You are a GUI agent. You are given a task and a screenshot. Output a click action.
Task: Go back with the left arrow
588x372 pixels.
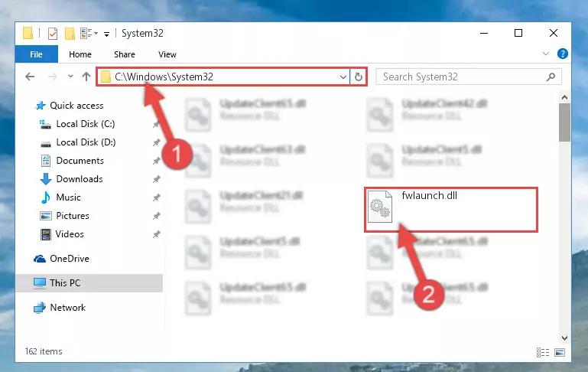tap(30, 77)
